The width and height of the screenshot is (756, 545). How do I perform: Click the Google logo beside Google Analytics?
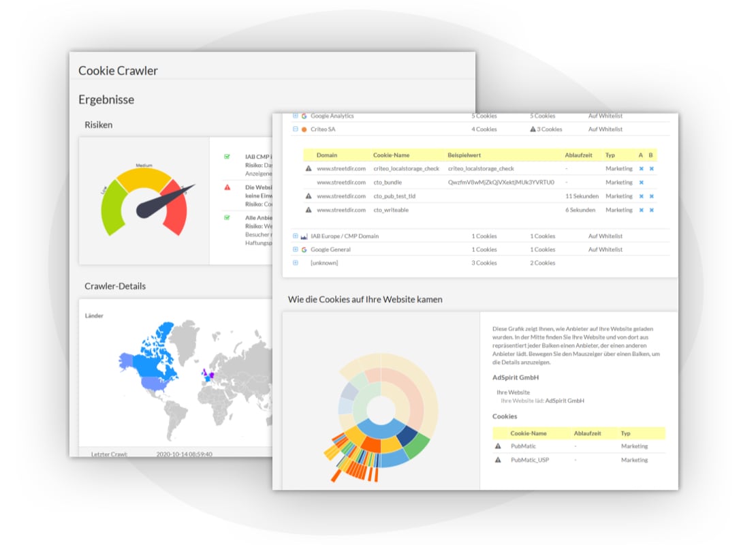click(x=304, y=116)
